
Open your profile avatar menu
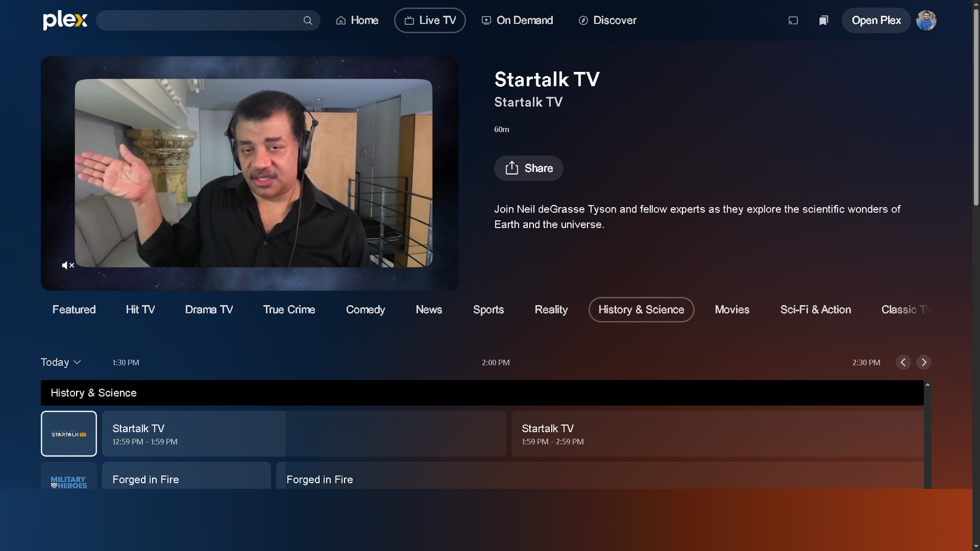coord(926,20)
